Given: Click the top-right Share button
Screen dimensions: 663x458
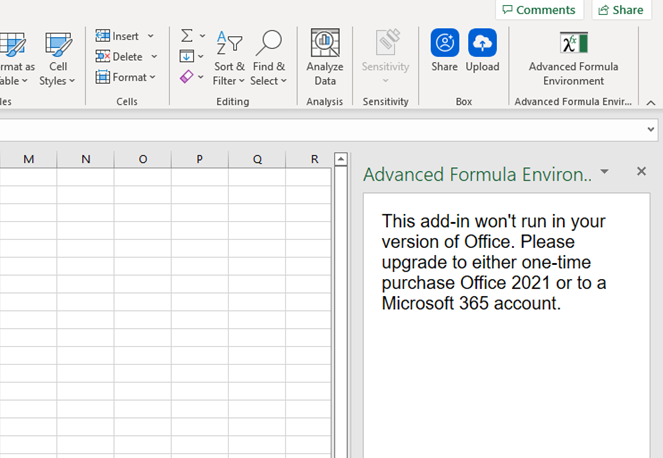Looking at the screenshot, I should pyautogui.click(x=621, y=10).
